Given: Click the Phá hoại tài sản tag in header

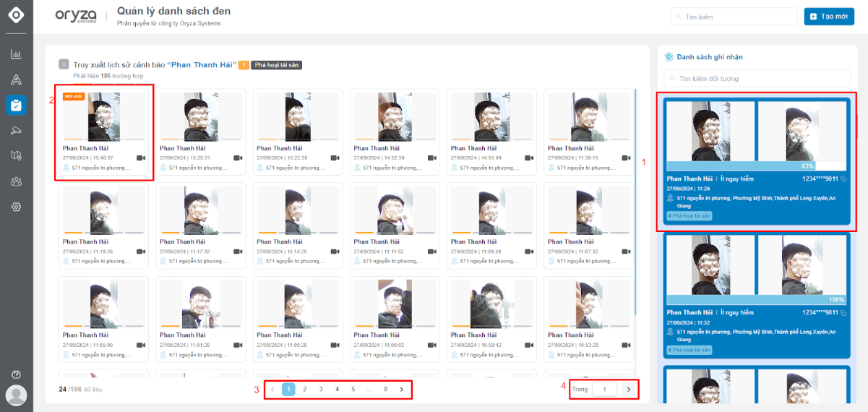Looking at the screenshot, I should point(277,65).
